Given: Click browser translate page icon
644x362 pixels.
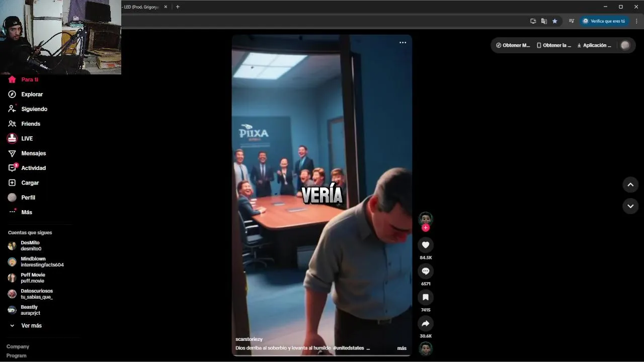Looking at the screenshot, I should pyautogui.click(x=544, y=21).
